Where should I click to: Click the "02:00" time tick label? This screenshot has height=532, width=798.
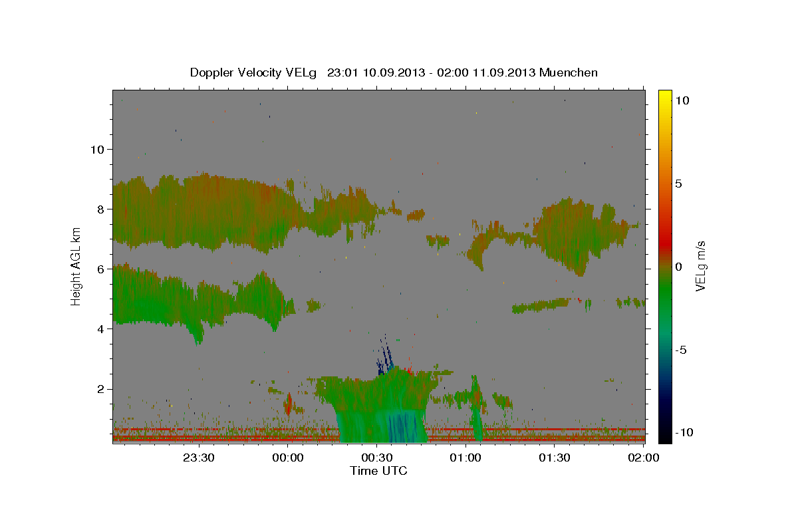pos(644,458)
